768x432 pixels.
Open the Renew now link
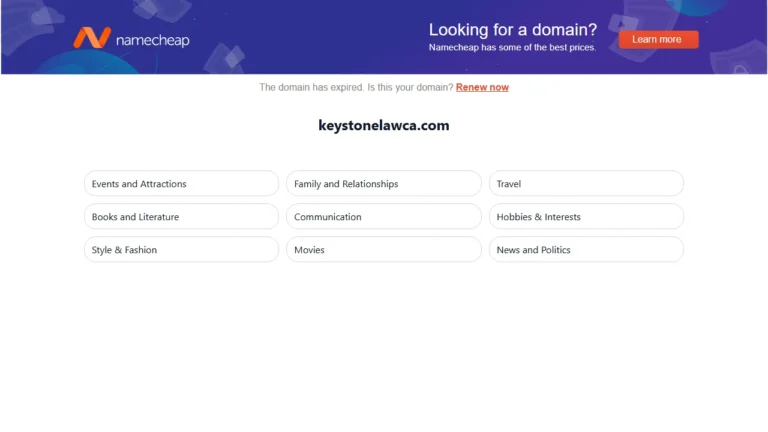tap(482, 87)
